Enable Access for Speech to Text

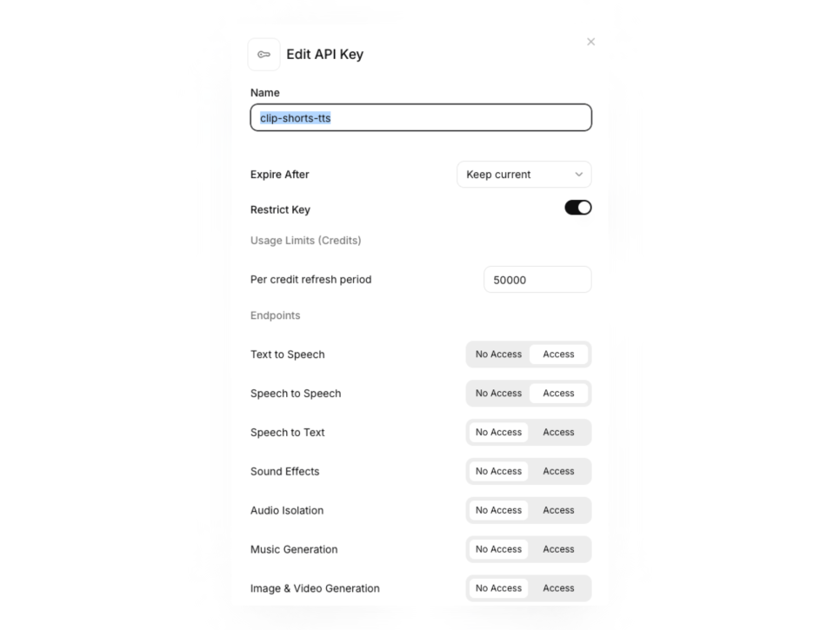(x=558, y=433)
